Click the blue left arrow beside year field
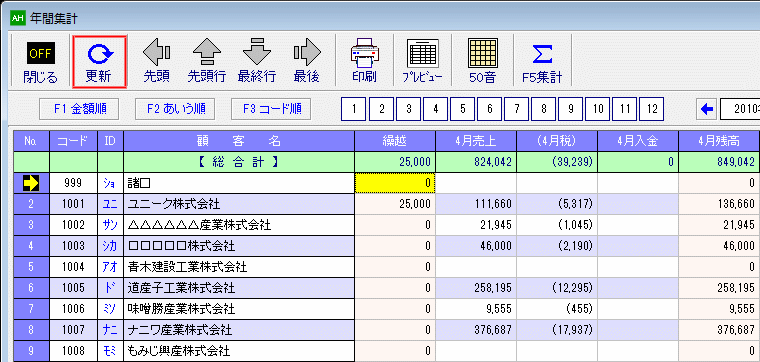Screen dimensions: 760x362 point(707,109)
